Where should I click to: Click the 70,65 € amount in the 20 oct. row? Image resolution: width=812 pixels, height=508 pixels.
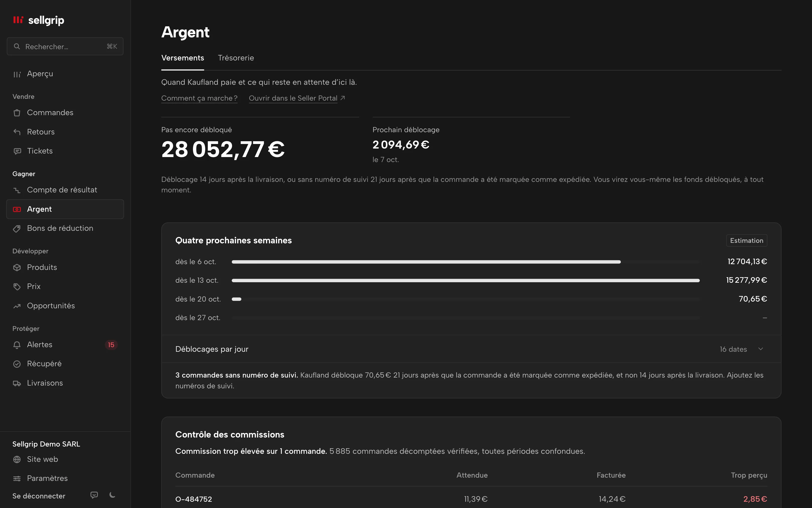coord(753,299)
